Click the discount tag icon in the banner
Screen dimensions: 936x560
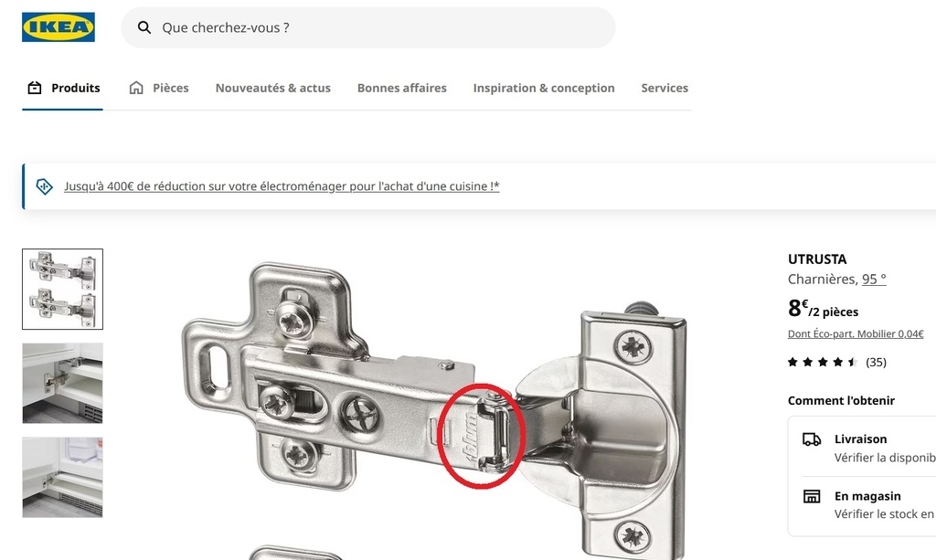[44, 186]
